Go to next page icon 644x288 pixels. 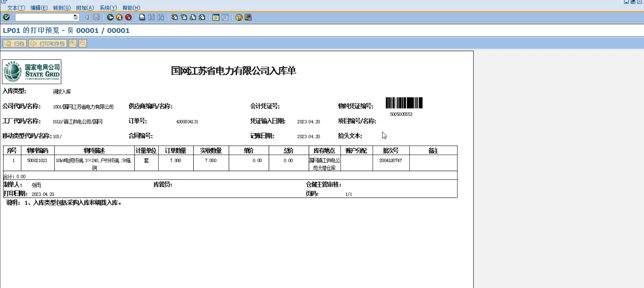[193, 17]
